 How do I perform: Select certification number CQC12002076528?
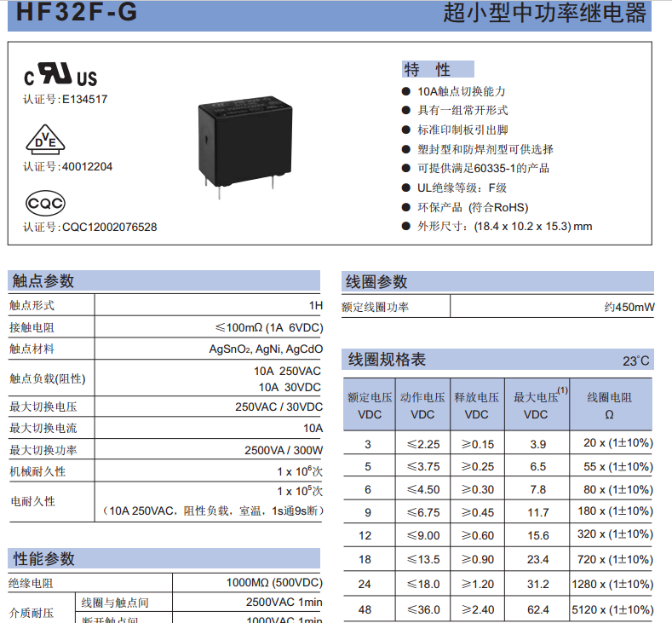[110, 228]
